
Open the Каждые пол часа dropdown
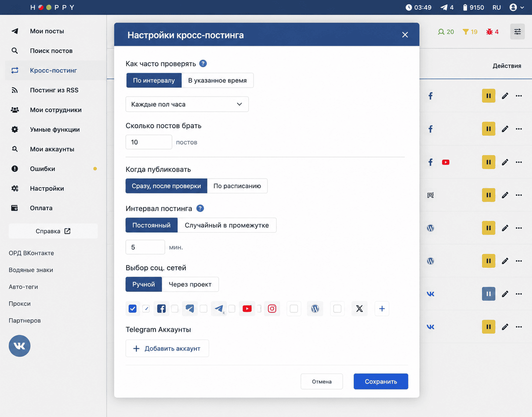(187, 104)
